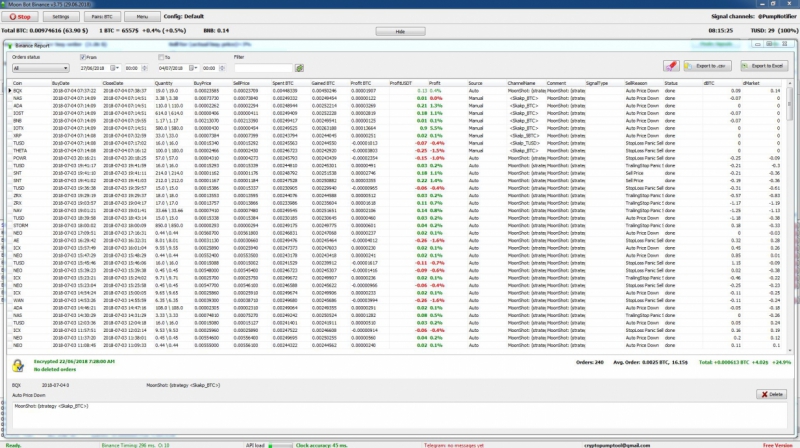Click 'Signal channels: @PumpNotifier' label
The image size is (800, 448).
(754, 16)
